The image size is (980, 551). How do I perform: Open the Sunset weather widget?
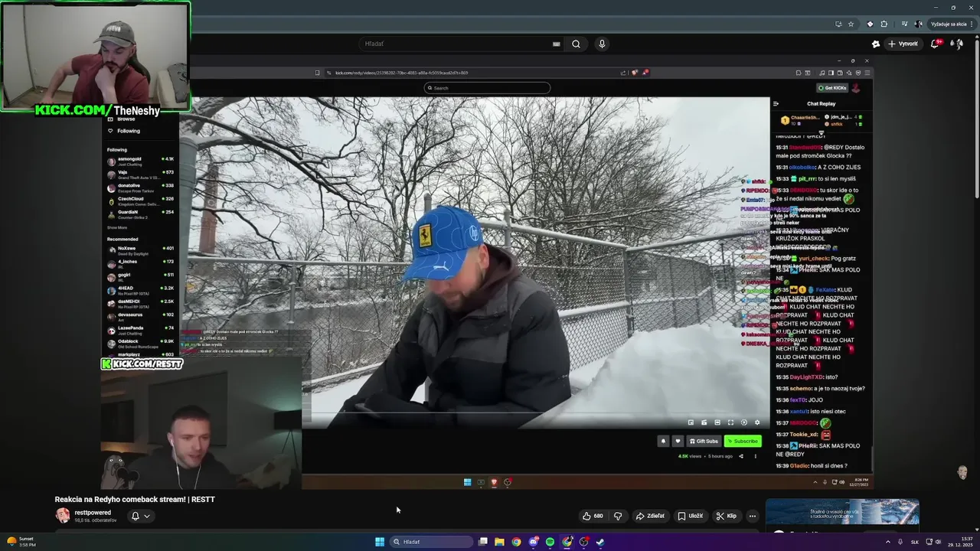pos(21,542)
